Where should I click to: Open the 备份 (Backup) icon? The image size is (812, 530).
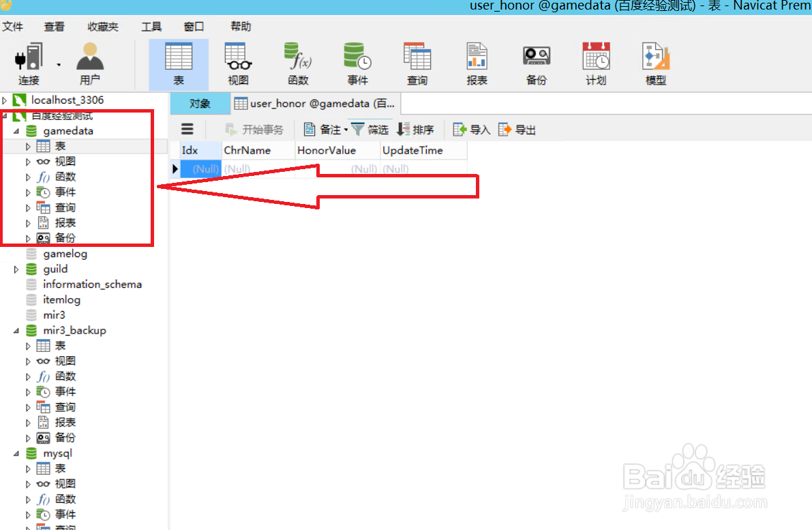click(537, 63)
